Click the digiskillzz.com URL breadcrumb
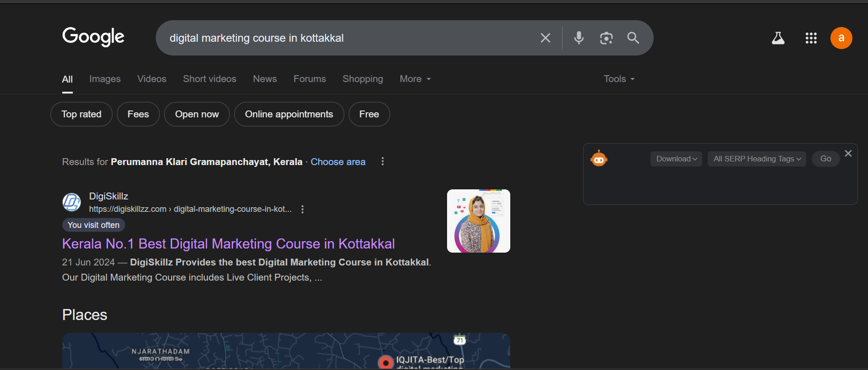 (190, 209)
